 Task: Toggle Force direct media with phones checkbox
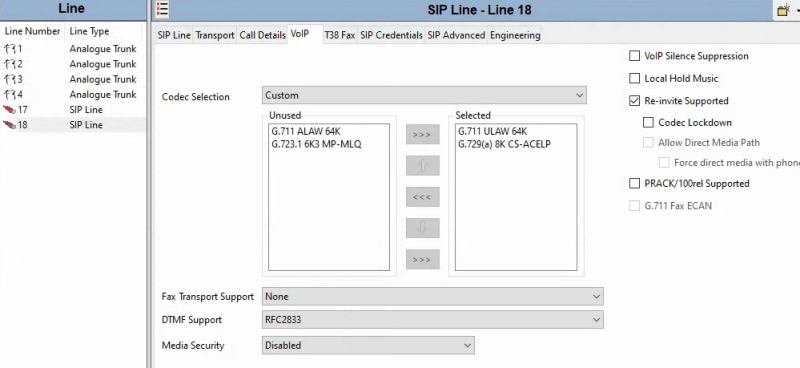click(x=664, y=163)
